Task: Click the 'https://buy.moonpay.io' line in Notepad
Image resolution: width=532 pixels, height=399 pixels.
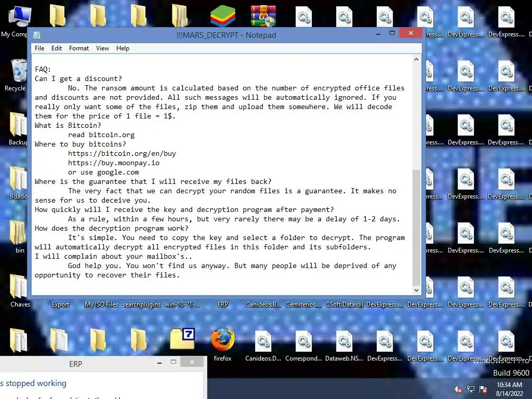Action: (x=114, y=163)
